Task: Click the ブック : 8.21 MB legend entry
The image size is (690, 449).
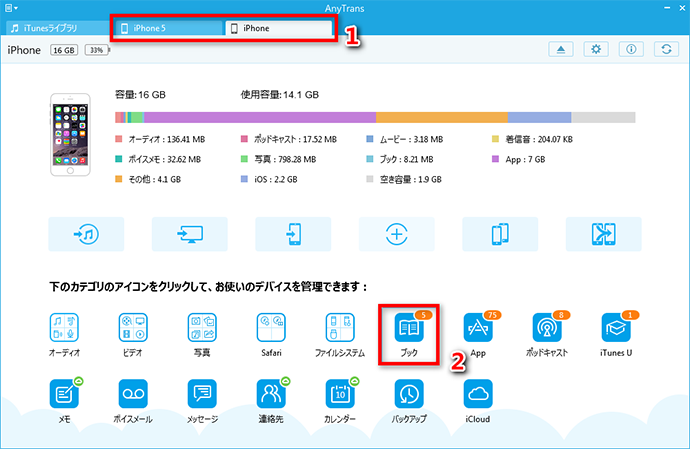Action: [400, 159]
